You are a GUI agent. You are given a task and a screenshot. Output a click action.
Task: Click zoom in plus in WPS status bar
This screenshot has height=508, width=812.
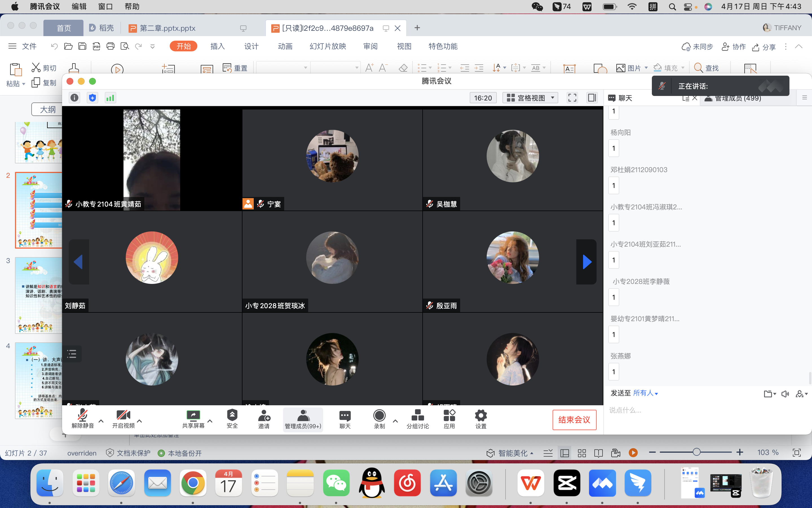tap(740, 452)
